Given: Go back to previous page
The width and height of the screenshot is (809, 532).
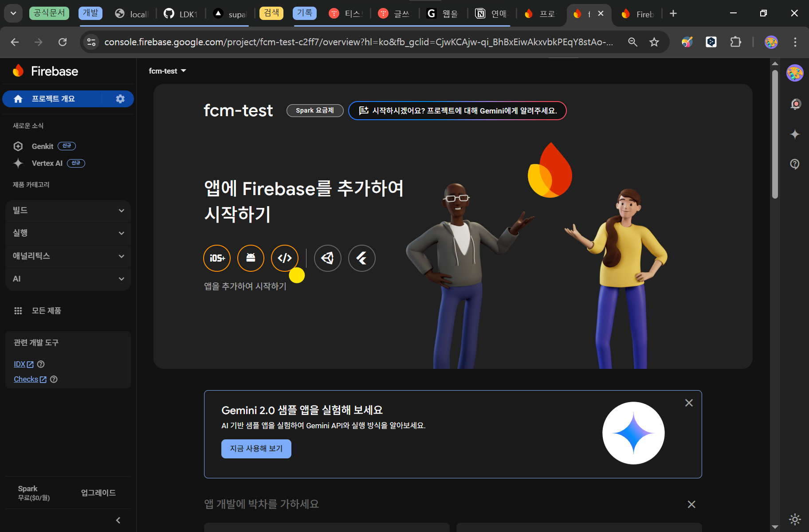Looking at the screenshot, I should (15, 42).
